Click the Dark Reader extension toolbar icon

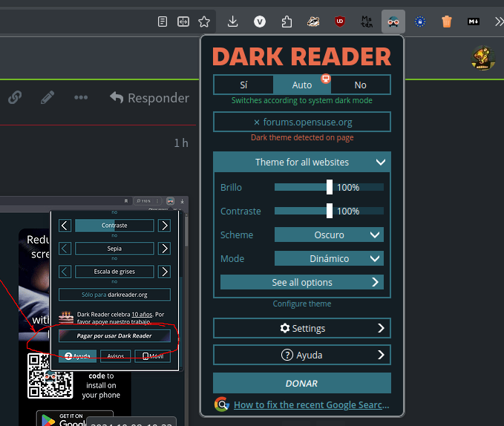tap(393, 22)
